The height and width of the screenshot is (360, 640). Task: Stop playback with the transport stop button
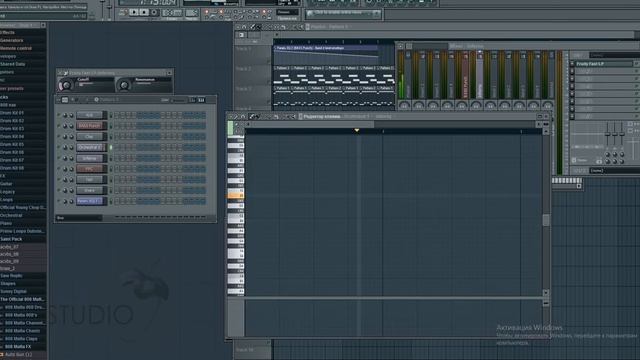tap(144, 13)
